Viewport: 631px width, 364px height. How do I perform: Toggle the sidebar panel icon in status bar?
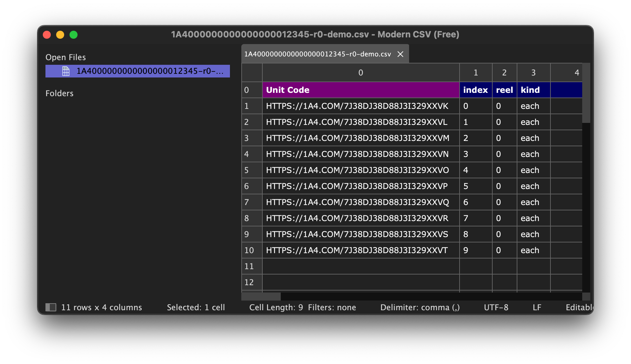[51, 307]
